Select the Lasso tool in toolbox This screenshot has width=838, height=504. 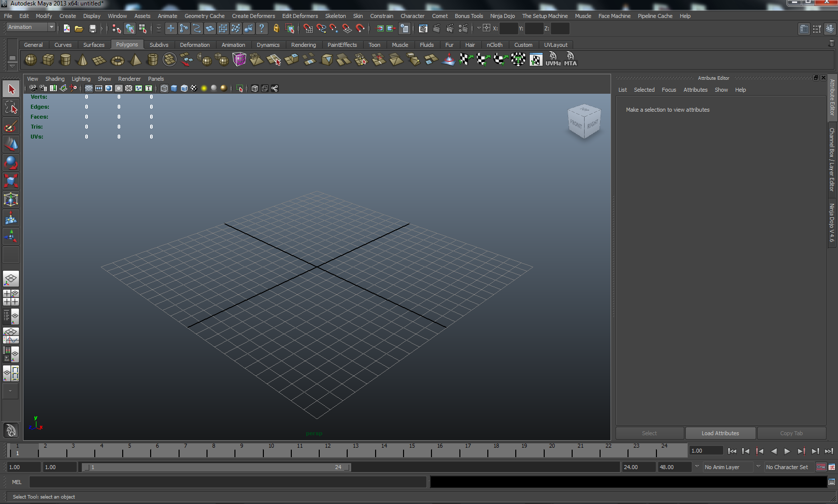pyautogui.click(x=11, y=108)
